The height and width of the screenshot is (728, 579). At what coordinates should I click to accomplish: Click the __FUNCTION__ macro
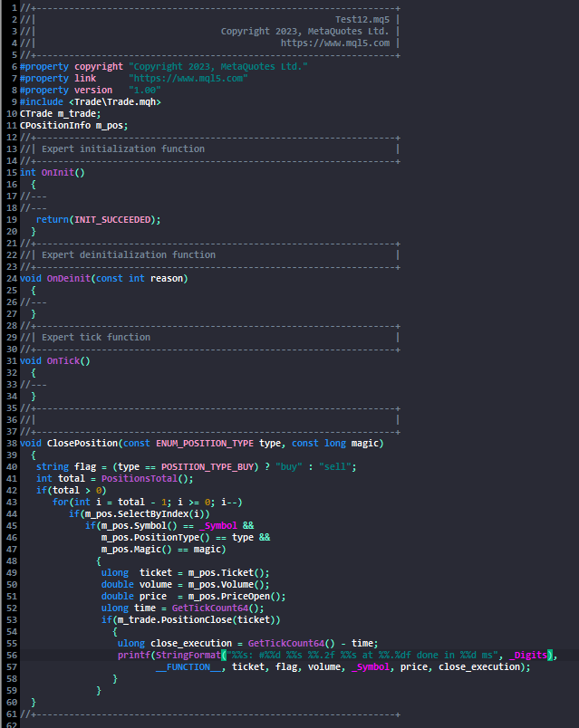(x=188, y=667)
